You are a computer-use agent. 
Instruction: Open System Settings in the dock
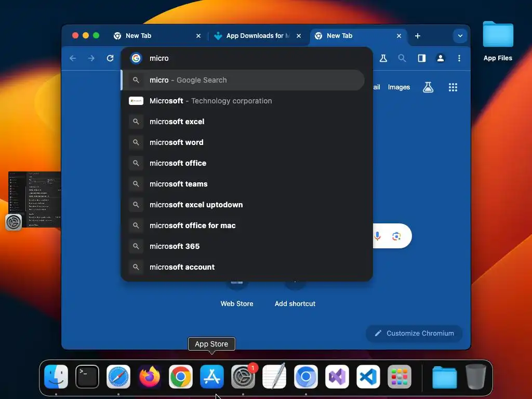tap(243, 377)
